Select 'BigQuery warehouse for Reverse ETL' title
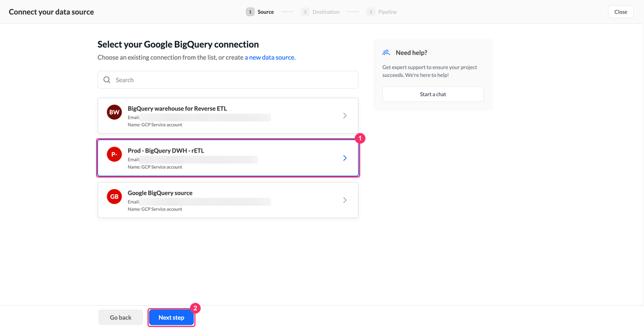This screenshot has height=329, width=644. click(177, 108)
